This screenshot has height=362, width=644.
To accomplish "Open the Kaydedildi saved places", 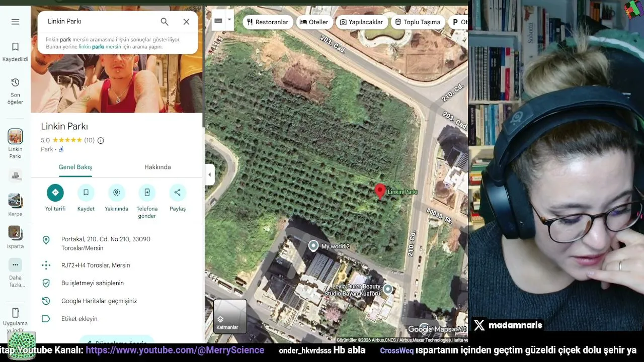I will (x=15, y=52).
